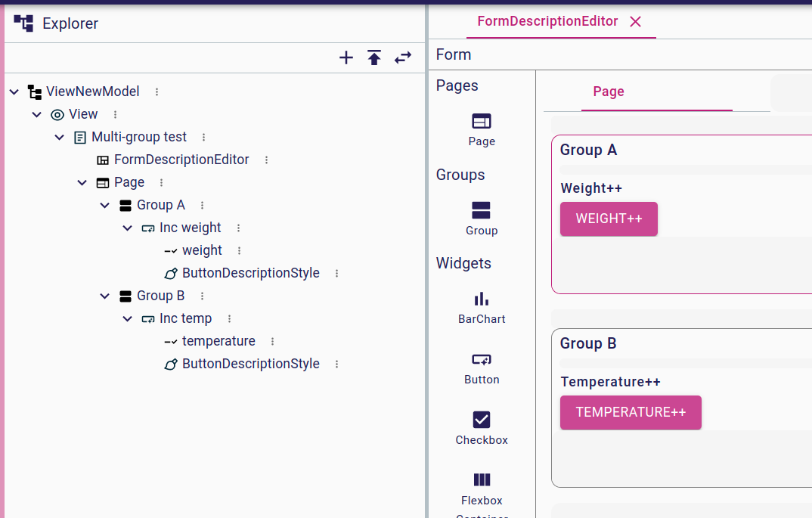Select the Group widget in the palette
Image resolution: width=812 pixels, height=518 pixels.
tap(482, 217)
